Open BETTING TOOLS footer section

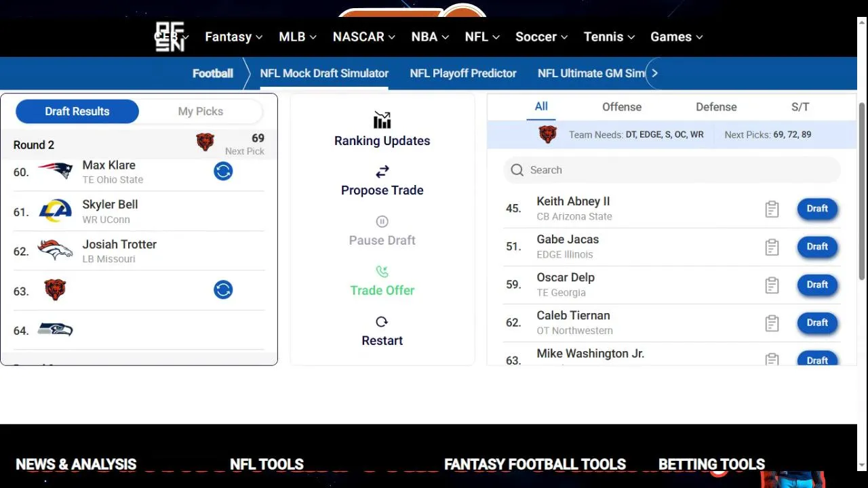point(711,464)
